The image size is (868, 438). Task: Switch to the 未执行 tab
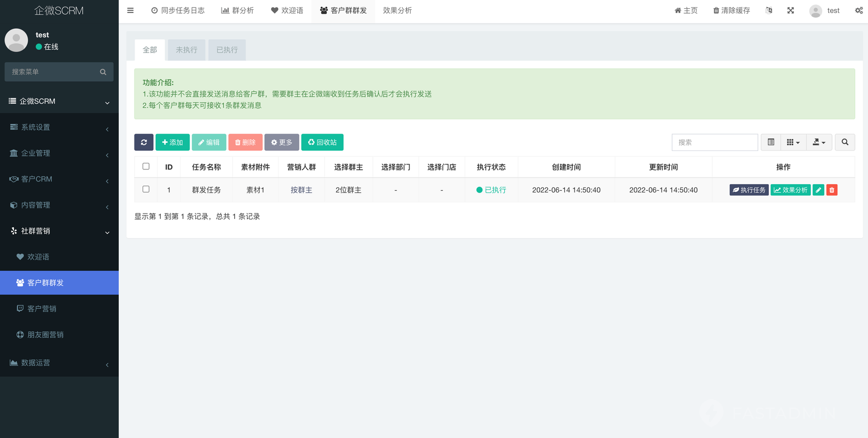click(186, 50)
